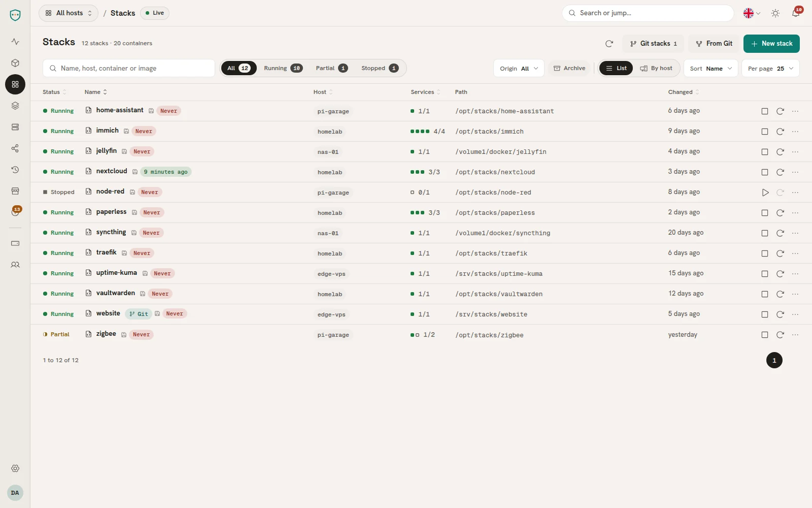Restart the vaultwarden stack
The height and width of the screenshot is (508, 812).
(x=780, y=294)
